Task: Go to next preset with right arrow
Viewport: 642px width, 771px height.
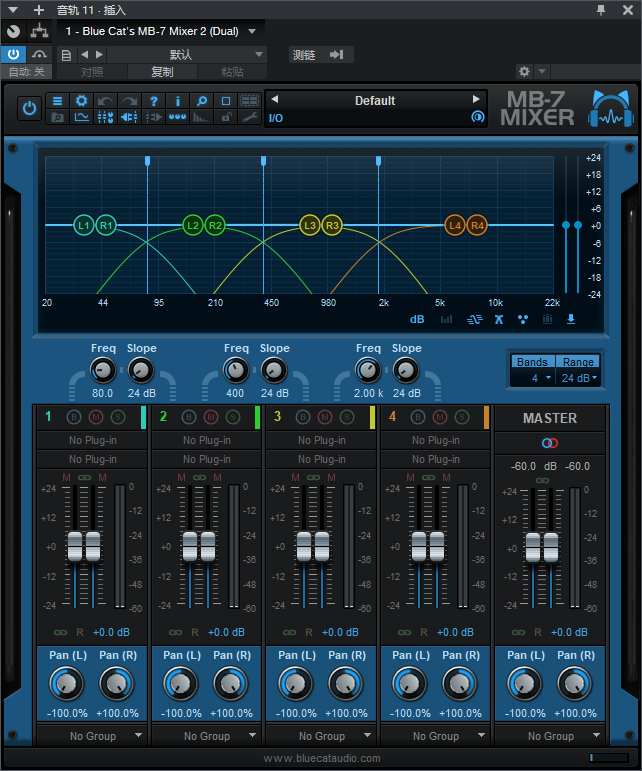Action: pos(476,99)
